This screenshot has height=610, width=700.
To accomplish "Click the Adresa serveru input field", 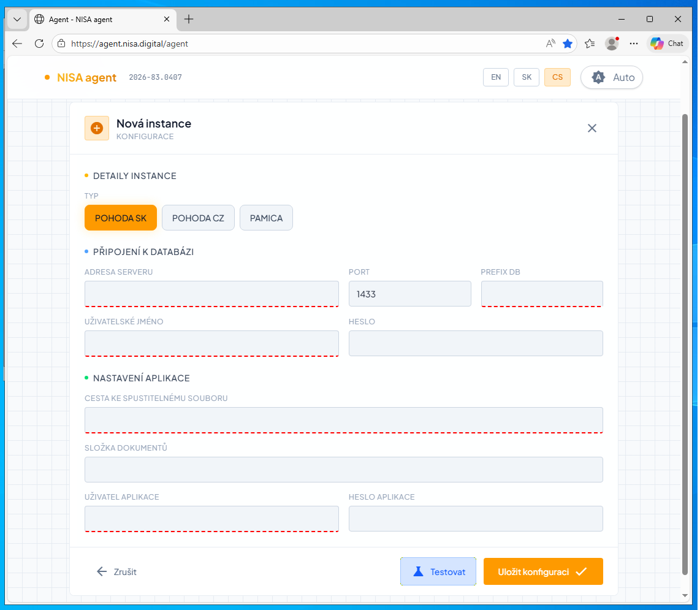I will pos(211,294).
